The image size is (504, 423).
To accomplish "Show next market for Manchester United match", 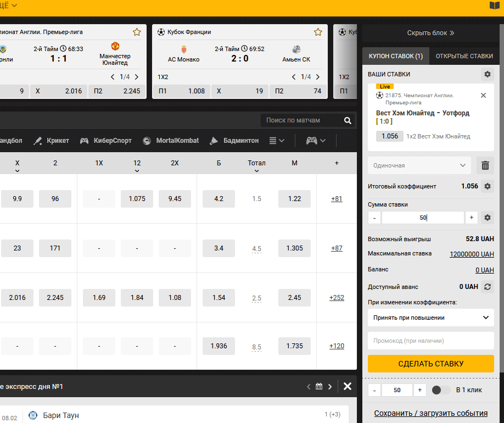I will tap(137, 77).
